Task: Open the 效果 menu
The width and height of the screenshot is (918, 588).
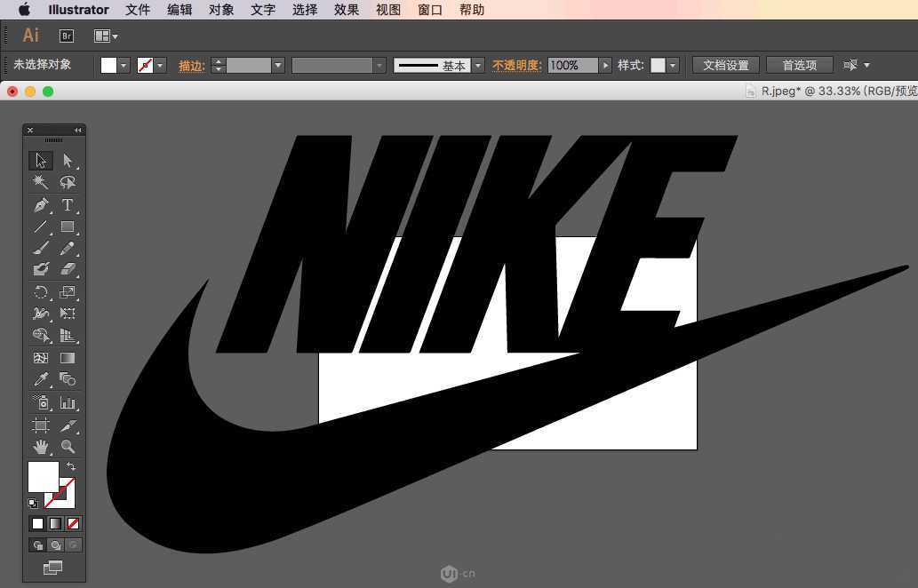Action: coord(347,10)
